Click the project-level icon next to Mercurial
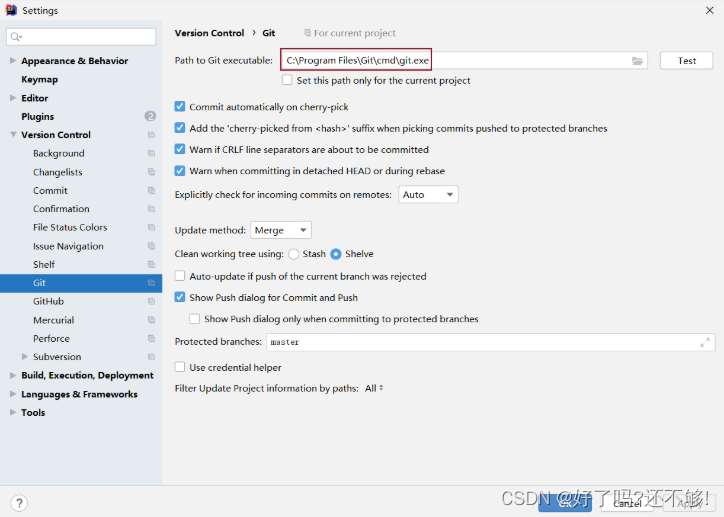 [x=151, y=320]
